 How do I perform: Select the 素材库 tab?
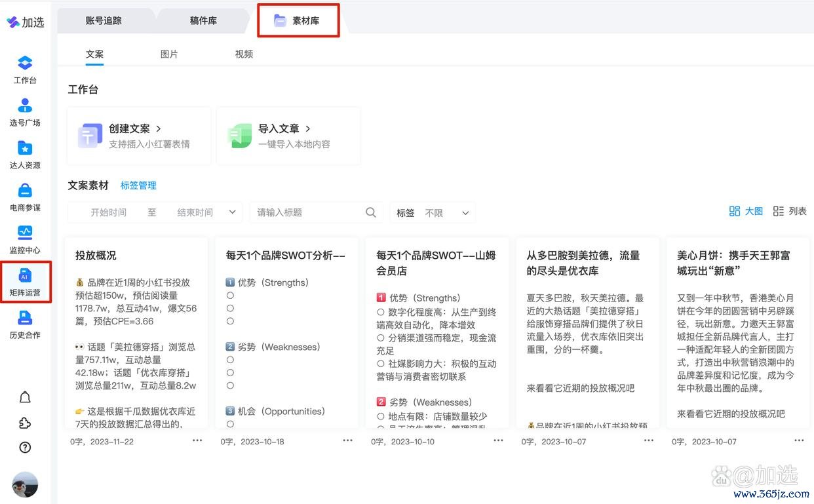[298, 20]
